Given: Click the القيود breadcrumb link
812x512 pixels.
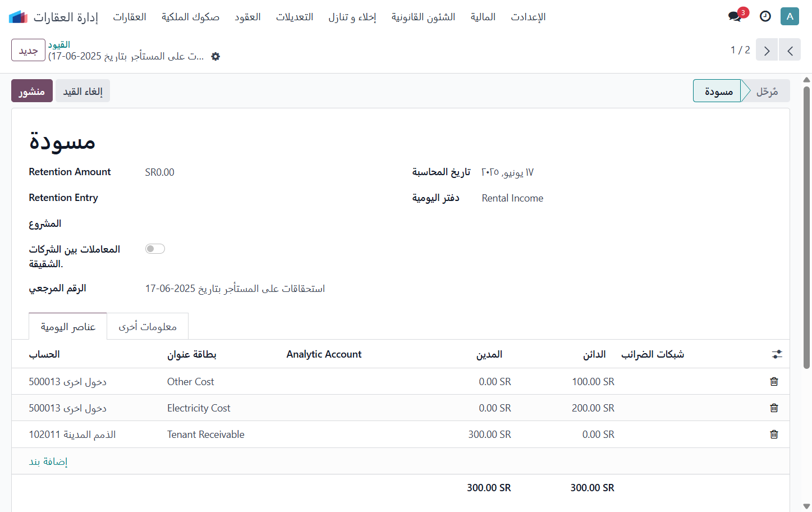Looking at the screenshot, I should 59,44.
